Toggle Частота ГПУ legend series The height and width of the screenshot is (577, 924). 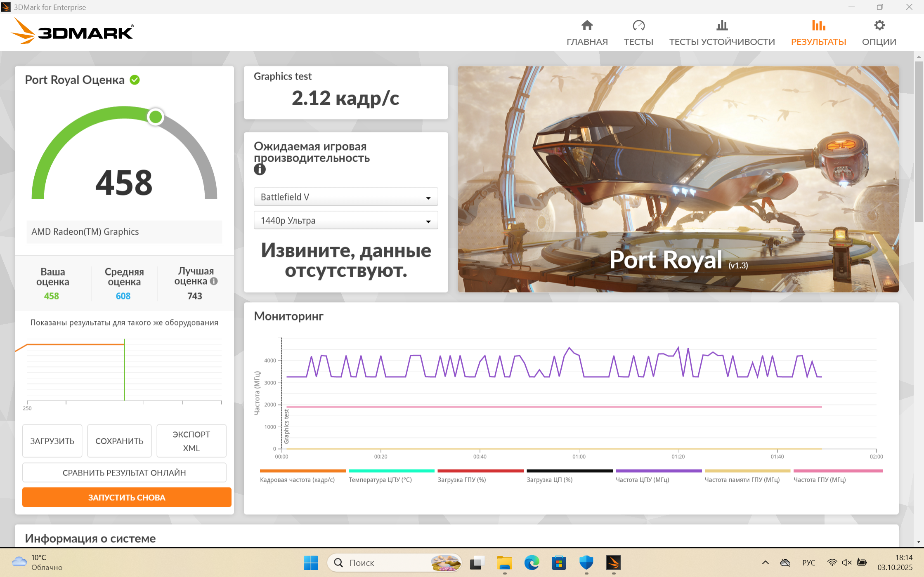coord(820,480)
